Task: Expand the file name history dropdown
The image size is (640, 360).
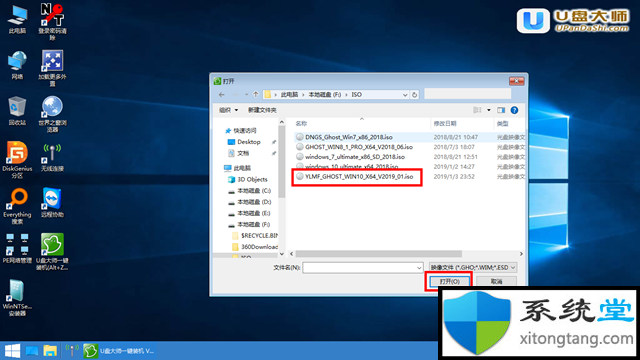Action: click(419, 268)
